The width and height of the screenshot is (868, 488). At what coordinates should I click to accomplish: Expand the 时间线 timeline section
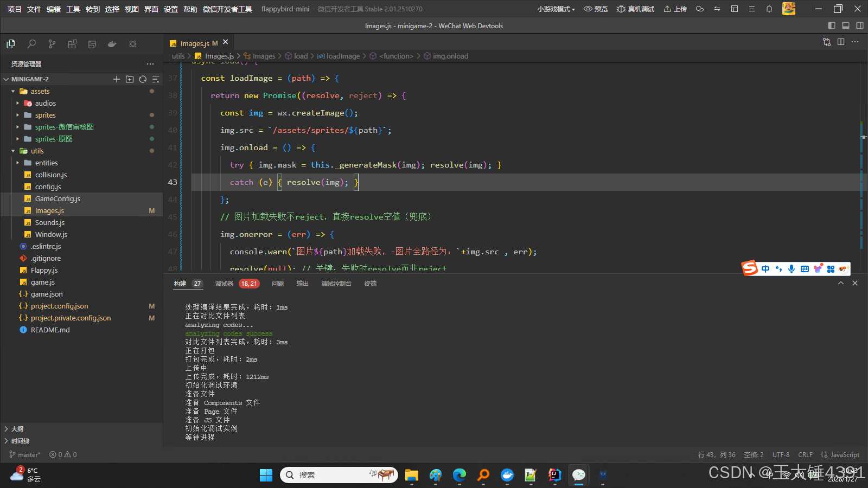point(16,441)
